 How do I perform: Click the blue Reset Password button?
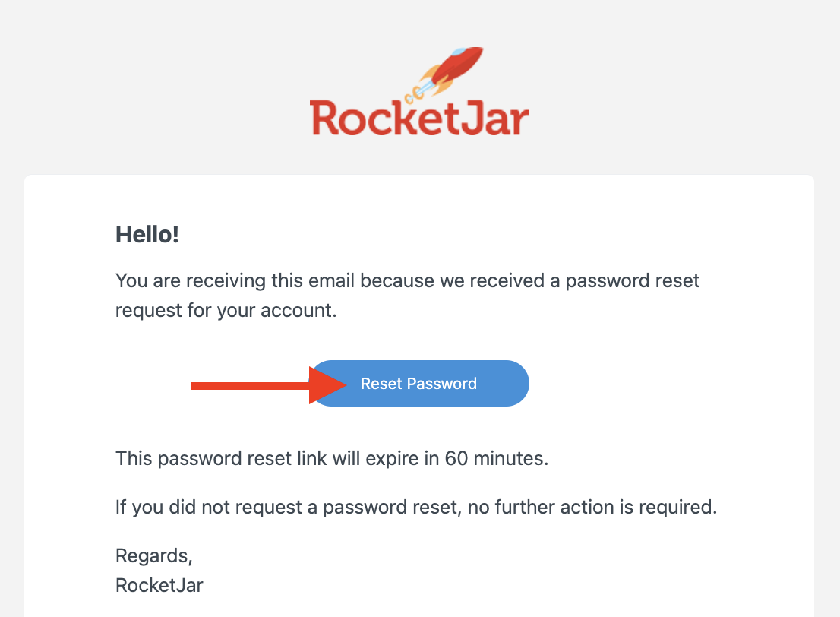[x=419, y=383]
